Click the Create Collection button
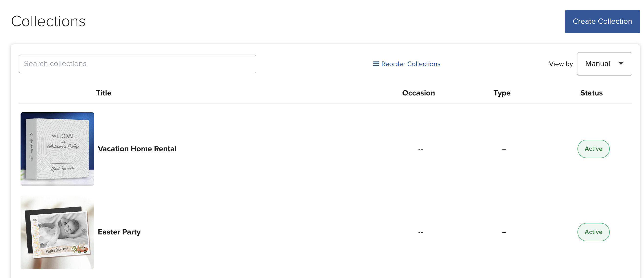Screen dimensions: 644x278 (x=602, y=22)
